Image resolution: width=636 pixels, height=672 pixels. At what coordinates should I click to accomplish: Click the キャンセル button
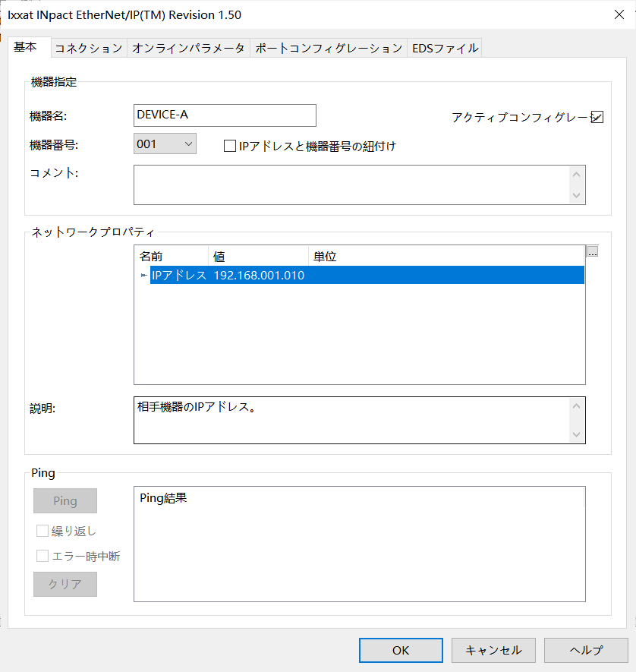(x=493, y=650)
